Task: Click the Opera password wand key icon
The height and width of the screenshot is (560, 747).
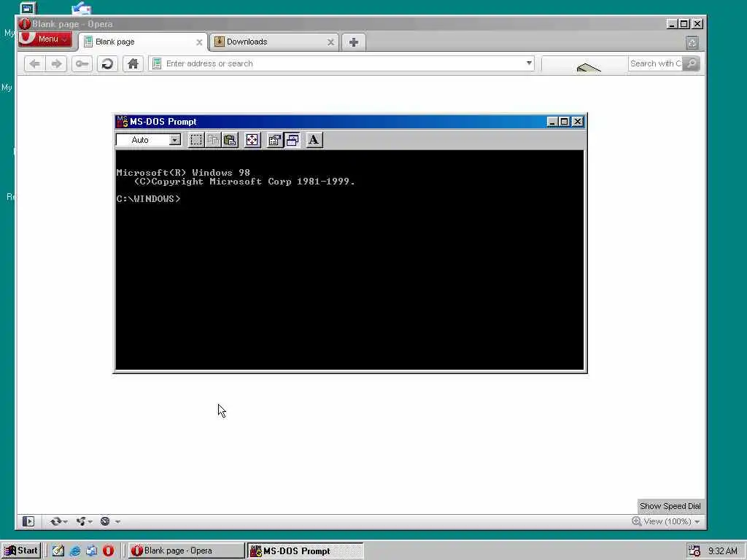Action: [x=82, y=64]
